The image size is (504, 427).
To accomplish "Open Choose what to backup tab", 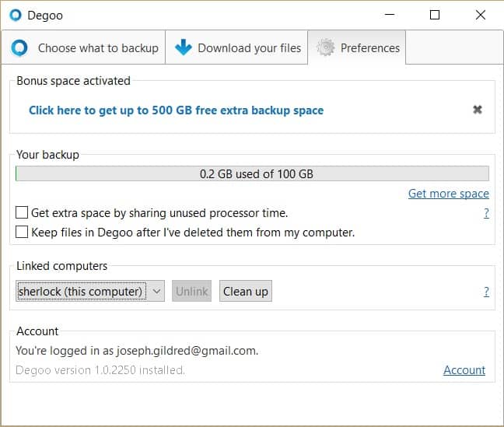I will point(83,47).
